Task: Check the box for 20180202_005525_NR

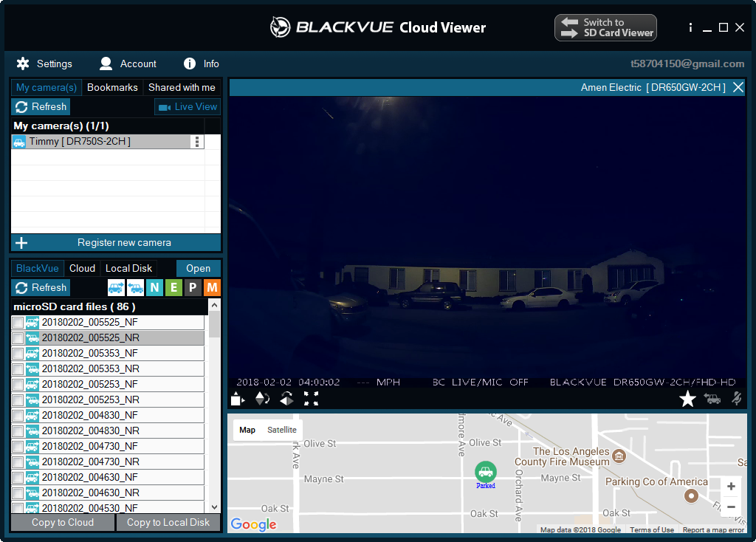Action: [18, 338]
